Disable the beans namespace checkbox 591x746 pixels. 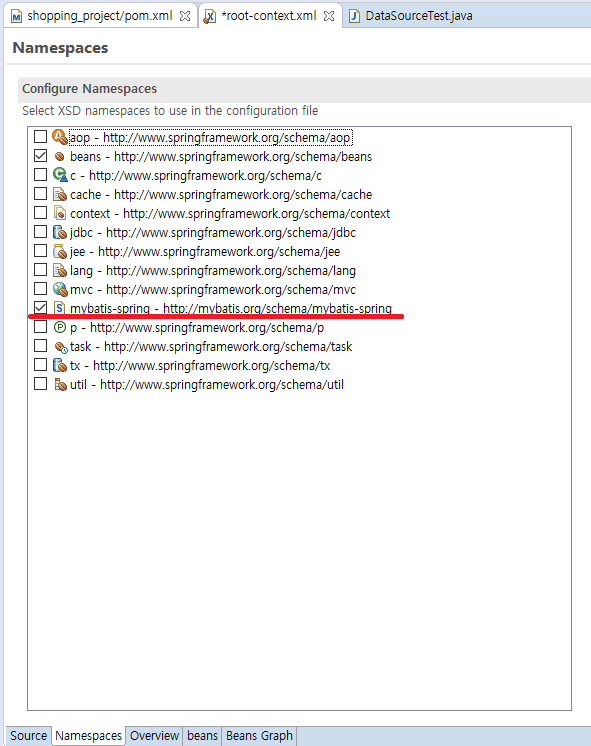click(40, 156)
